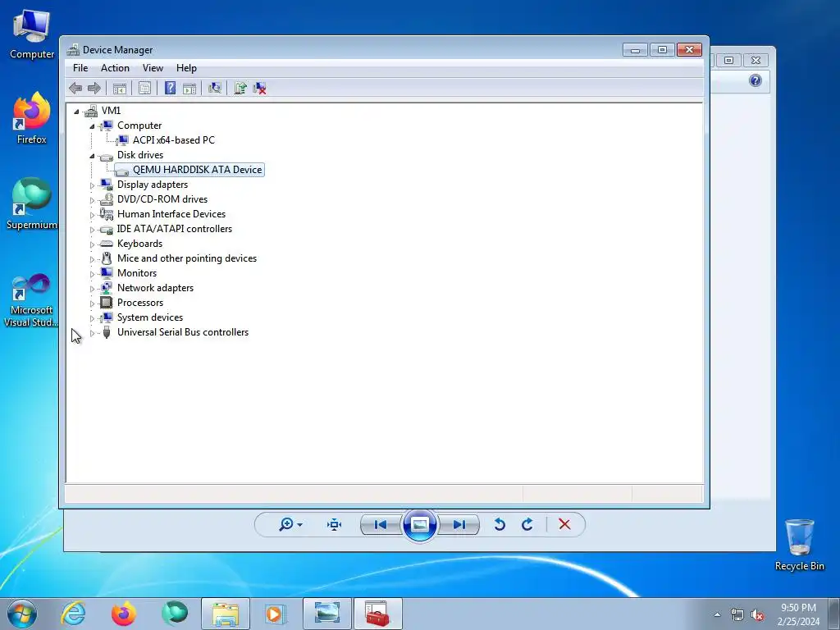The height and width of the screenshot is (630, 840).
Task: Expand the Monitors category arrow
Action: pyautogui.click(x=92, y=274)
